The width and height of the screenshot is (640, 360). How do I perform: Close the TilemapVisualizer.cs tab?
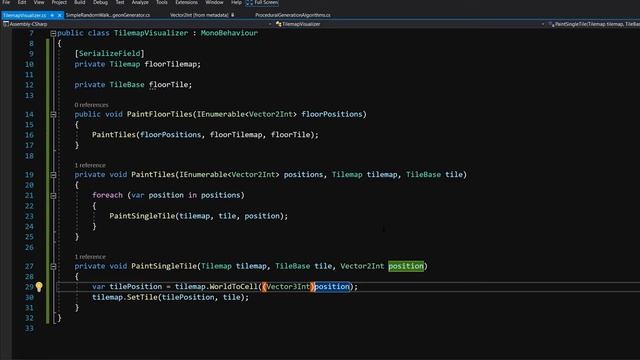click(60, 15)
